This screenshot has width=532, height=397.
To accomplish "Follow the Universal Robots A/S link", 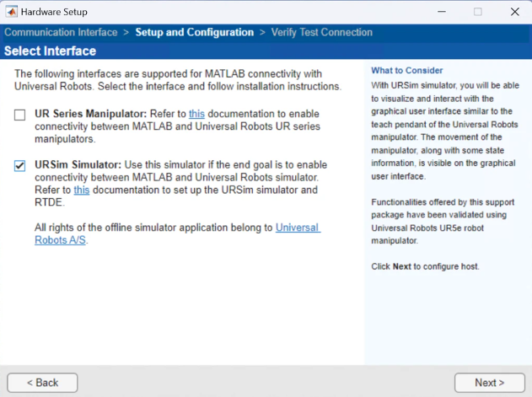I will (298, 228).
